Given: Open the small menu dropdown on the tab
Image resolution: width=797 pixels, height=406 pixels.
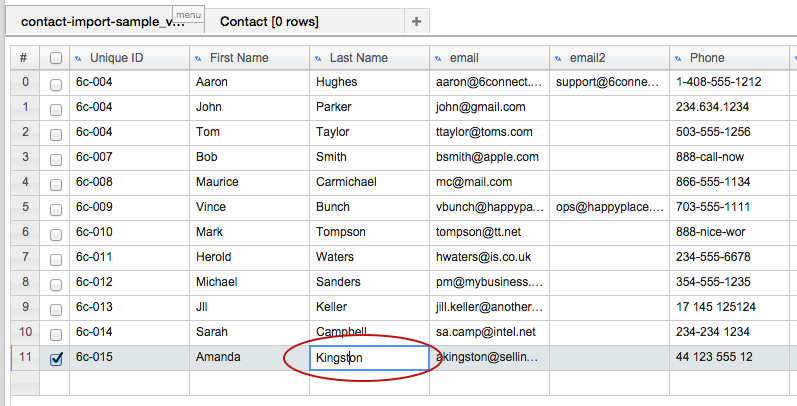Looking at the screenshot, I should (x=189, y=15).
